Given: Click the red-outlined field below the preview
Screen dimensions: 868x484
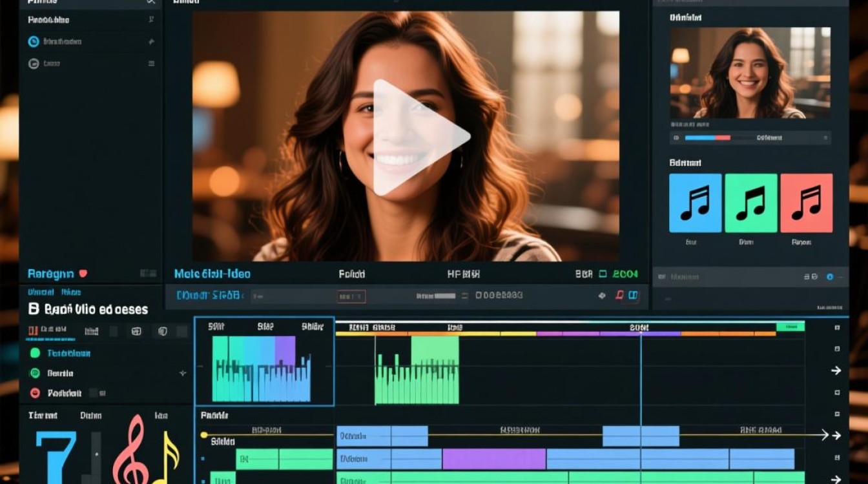Looking at the screenshot, I should (x=352, y=296).
